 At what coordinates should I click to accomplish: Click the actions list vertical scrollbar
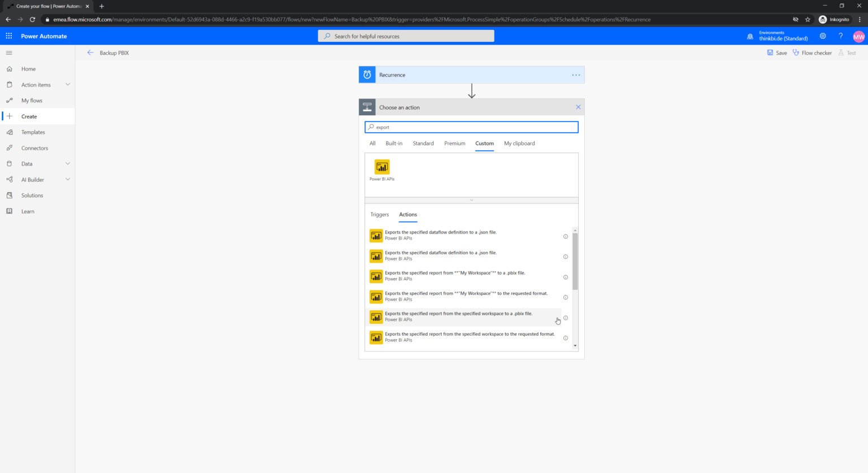[x=575, y=261]
